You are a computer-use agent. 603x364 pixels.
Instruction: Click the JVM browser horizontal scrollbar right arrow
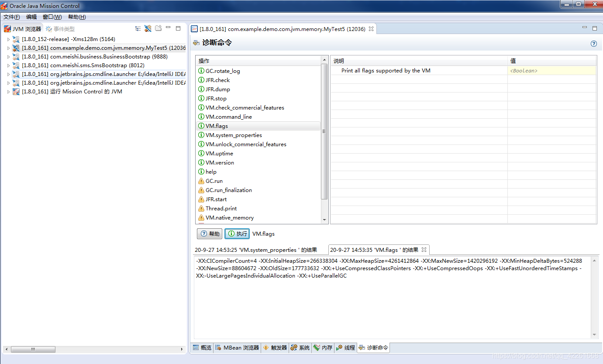[x=183, y=349]
